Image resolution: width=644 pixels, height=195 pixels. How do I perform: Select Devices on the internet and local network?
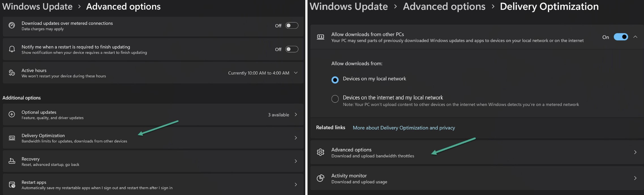[x=335, y=99]
